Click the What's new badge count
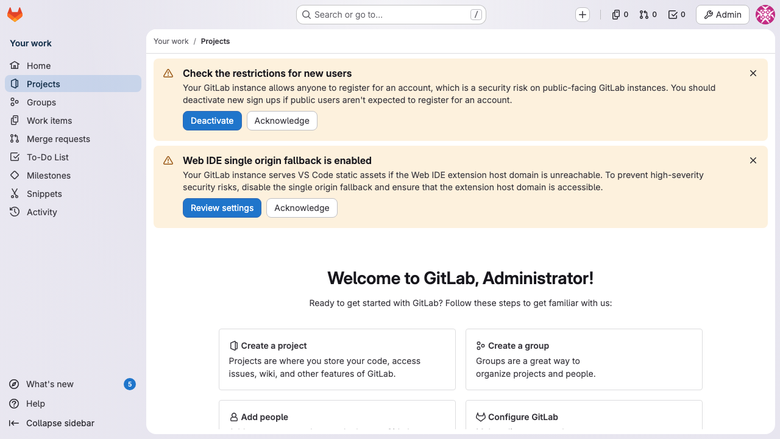This screenshot has width=780, height=439. pos(129,384)
